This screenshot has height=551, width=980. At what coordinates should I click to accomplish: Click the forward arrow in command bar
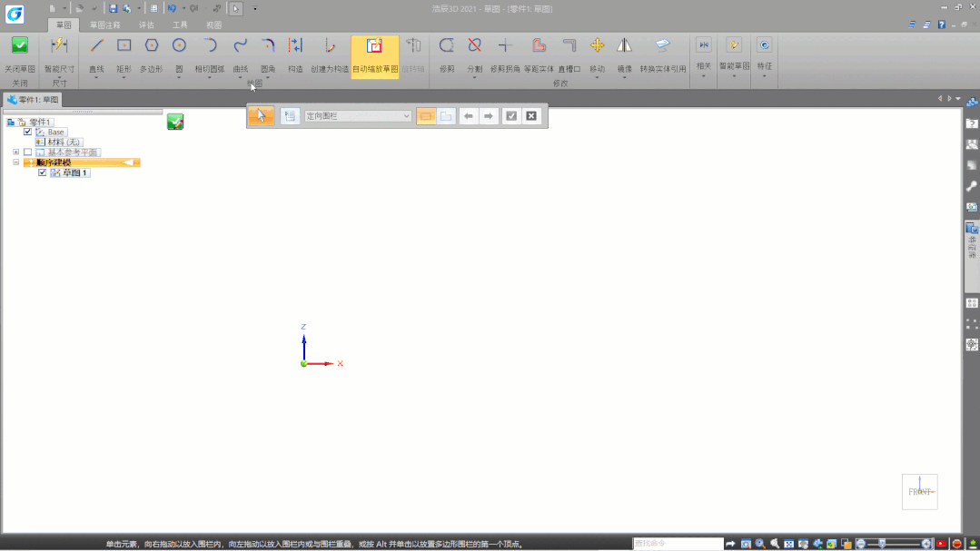coord(489,116)
